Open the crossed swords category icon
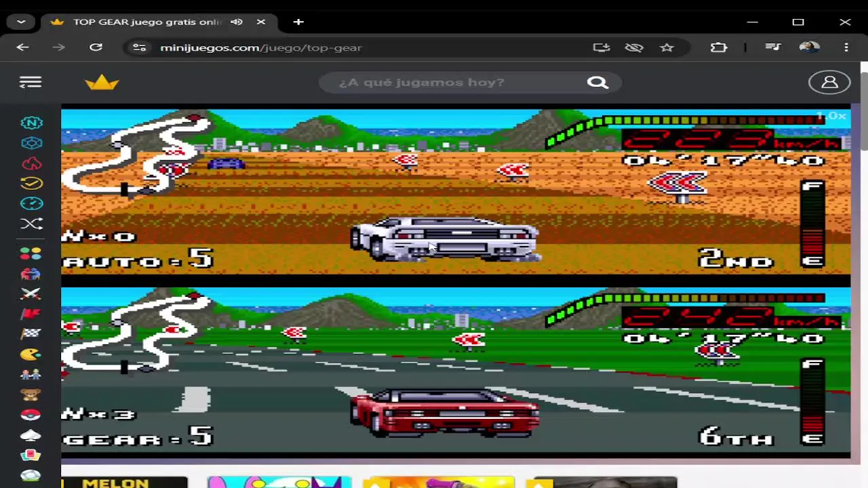Image resolution: width=868 pixels, height=488 pixels. pos(31,293)
